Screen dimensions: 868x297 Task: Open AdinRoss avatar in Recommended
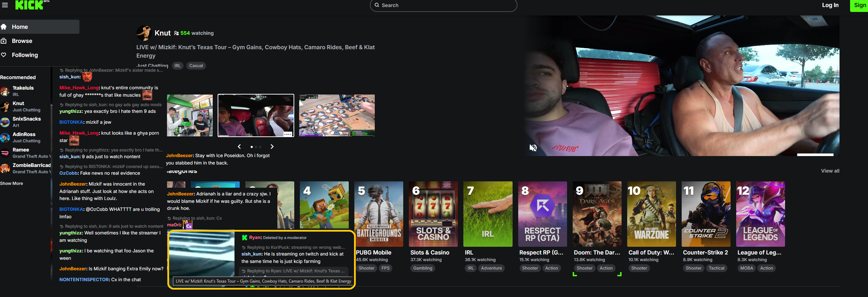[x=5, y=137]
